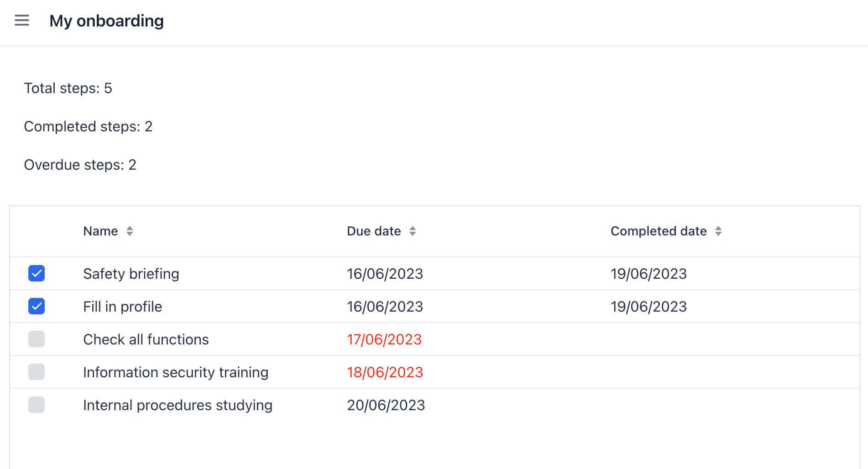
Task: Uncheck the Fill in profile step
Action: pyautogui.click(x=37, y=306)
